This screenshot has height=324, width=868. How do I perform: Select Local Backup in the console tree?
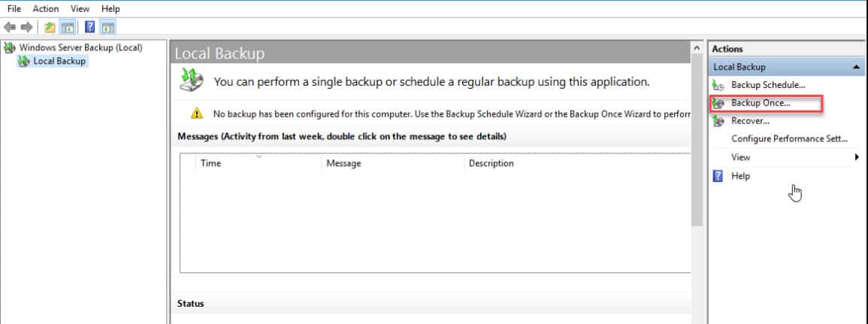click(59, 62)
